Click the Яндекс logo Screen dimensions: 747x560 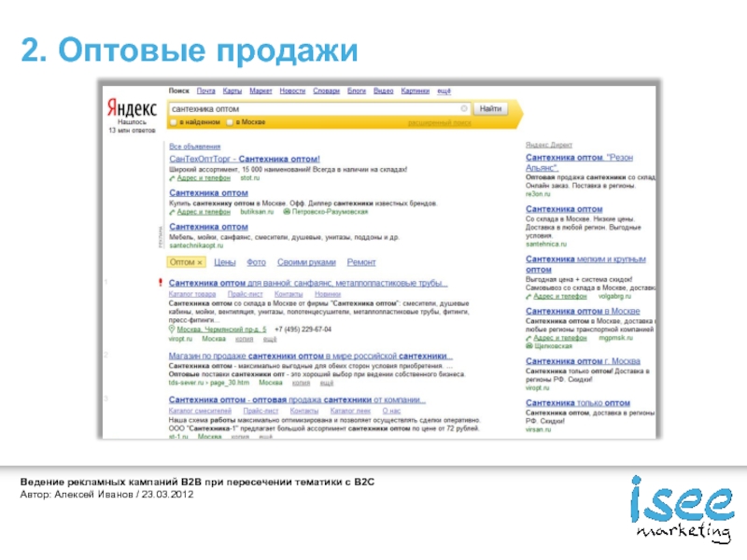point(132,108)
